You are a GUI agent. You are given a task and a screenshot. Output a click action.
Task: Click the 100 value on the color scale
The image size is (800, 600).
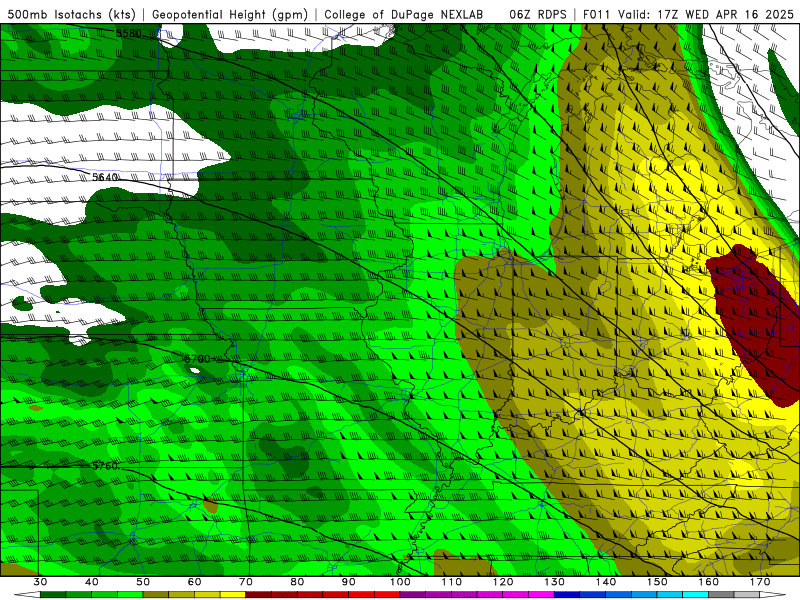click(x=400, y=582)
